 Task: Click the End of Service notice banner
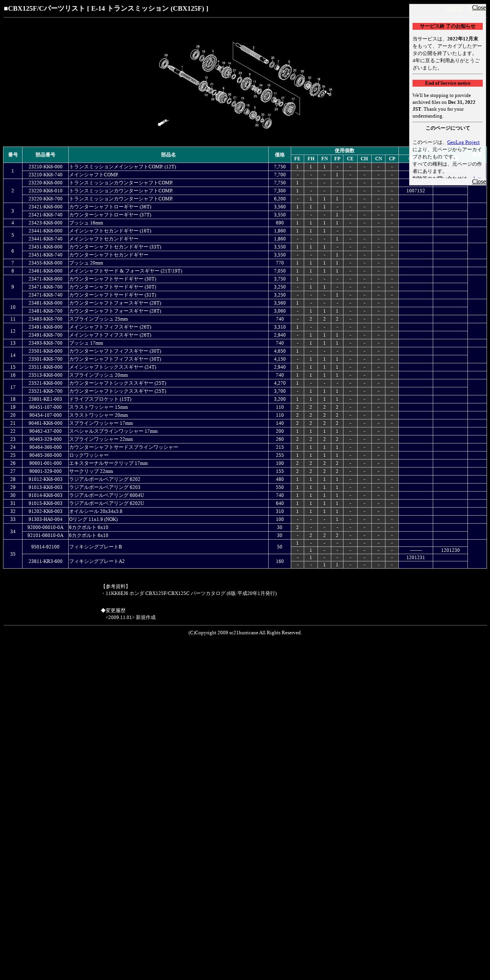447,83
